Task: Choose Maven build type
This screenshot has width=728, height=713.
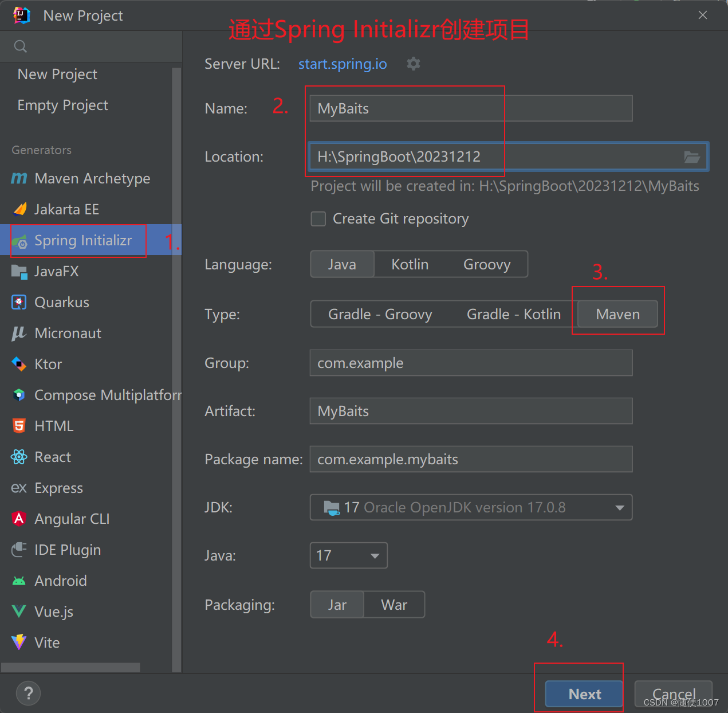Action: (618, 314)
